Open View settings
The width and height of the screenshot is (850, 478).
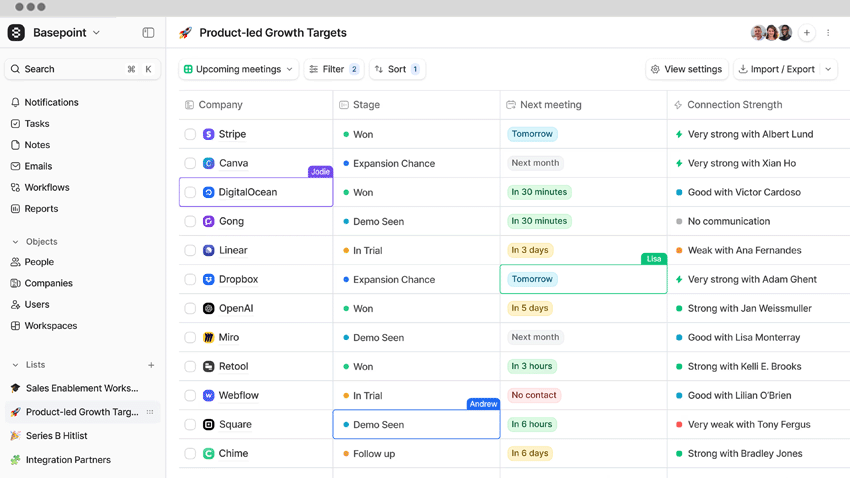click(686, 69)
